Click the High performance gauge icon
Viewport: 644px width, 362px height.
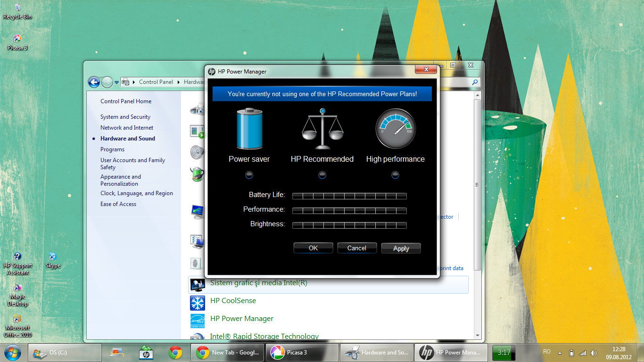pos(396,129)
